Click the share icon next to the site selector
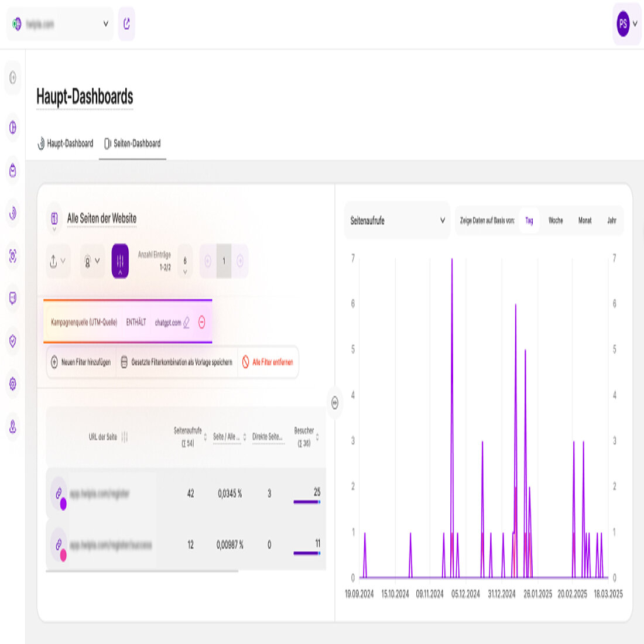 coord(126,24)
